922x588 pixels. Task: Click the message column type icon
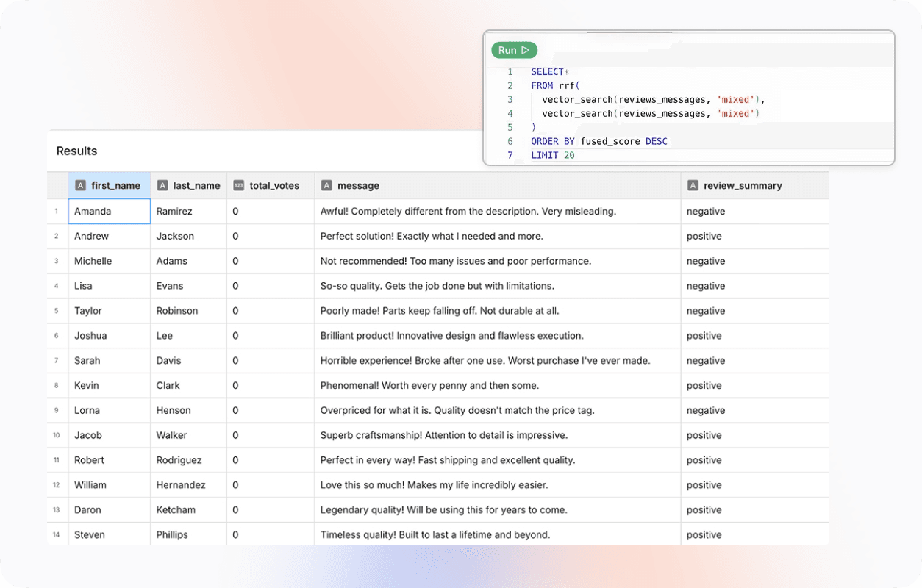(x=326, y=186)
